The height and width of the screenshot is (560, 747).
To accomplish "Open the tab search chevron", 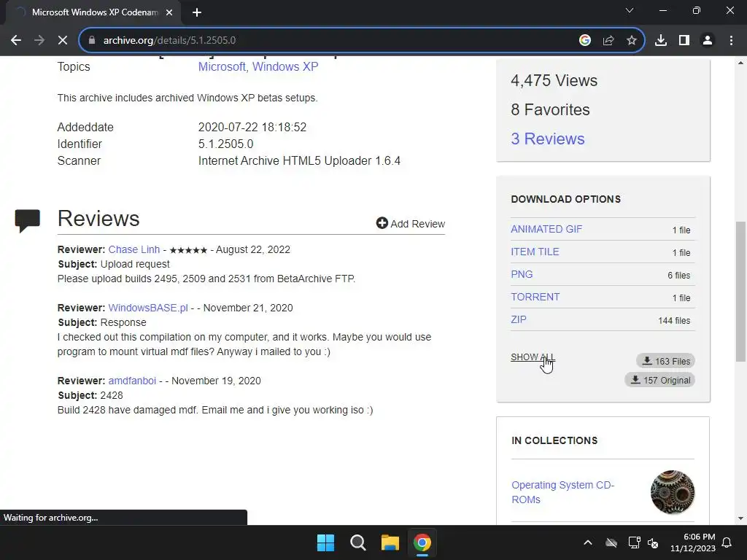I will pyautogui.click(x=630, y=10).
